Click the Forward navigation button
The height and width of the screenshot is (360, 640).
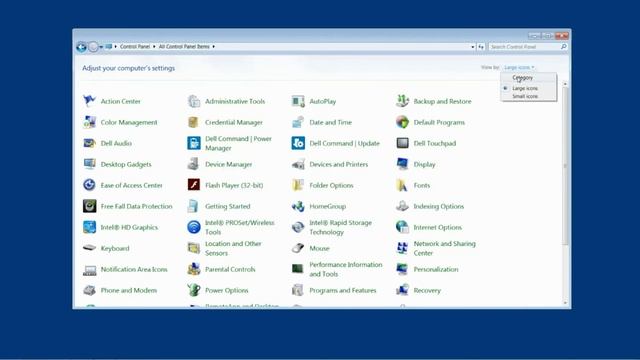pyautogui.click(x=93, y=47)
